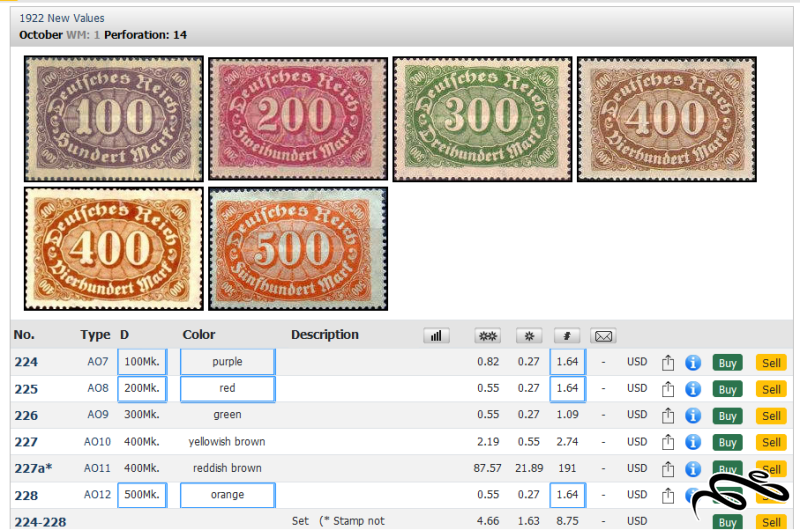Click the mint never hinged double-star icon

[x=487, y=336]
